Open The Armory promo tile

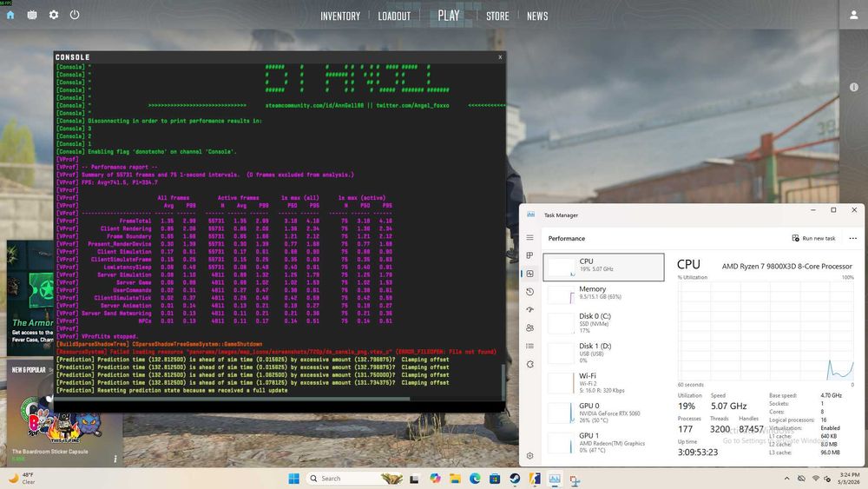(30, 298)
